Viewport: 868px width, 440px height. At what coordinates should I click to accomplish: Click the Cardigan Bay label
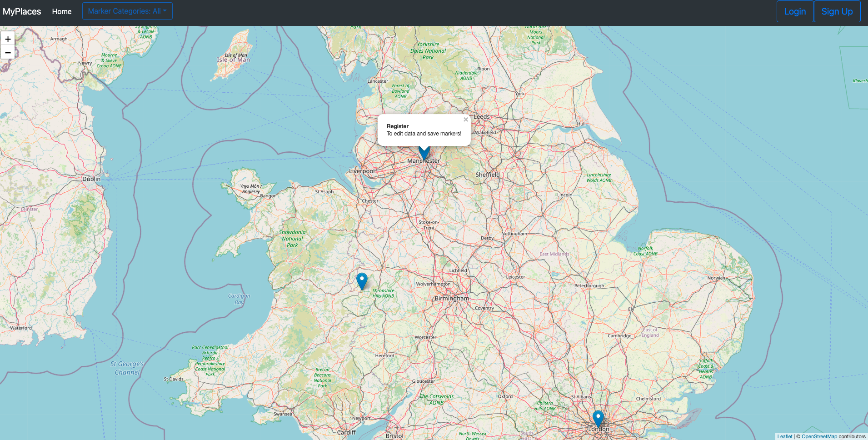pyautogui.click(x=239, y=299)
